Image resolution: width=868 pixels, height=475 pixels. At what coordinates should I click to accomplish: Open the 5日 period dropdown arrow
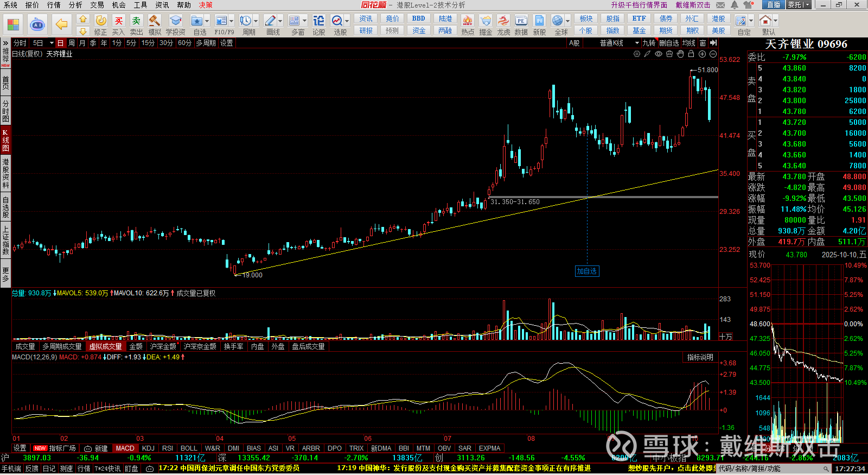click(52, 43)
